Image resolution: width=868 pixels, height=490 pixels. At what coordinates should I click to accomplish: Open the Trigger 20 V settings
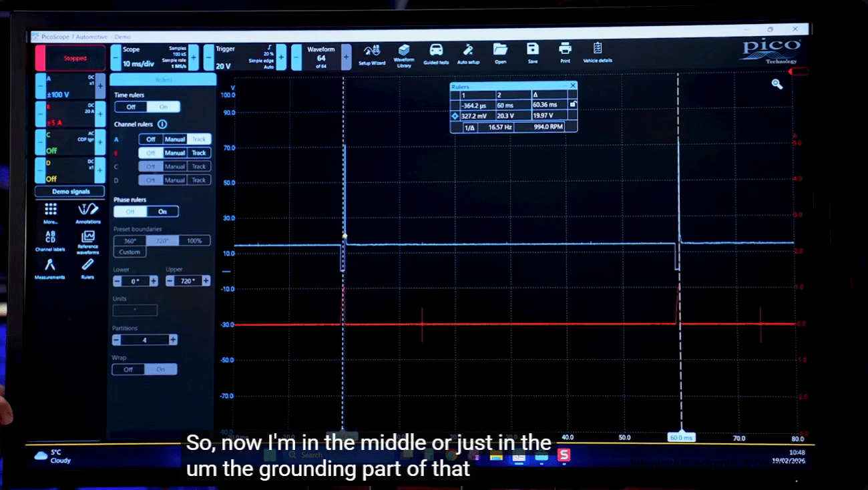click(x=245, y=57)
